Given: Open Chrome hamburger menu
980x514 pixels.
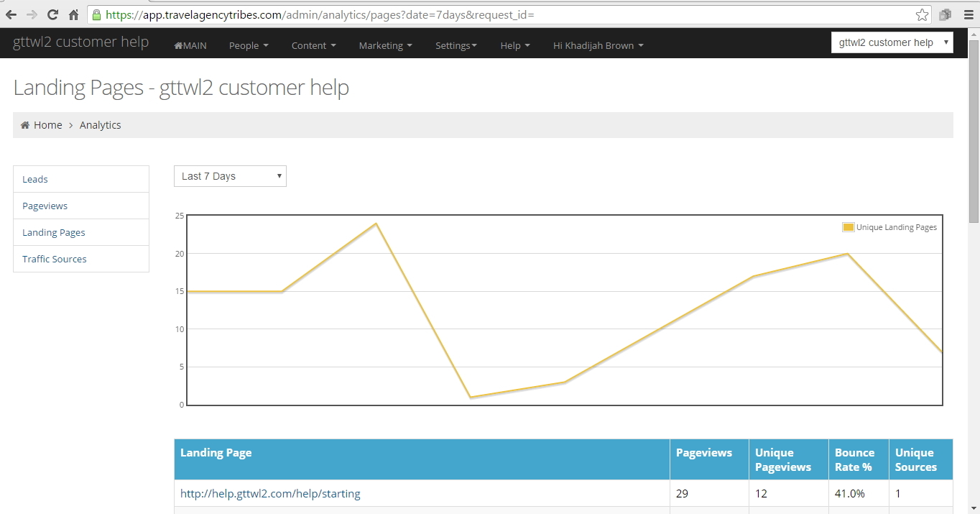Looking at the screenshot, I should [969, 14].
